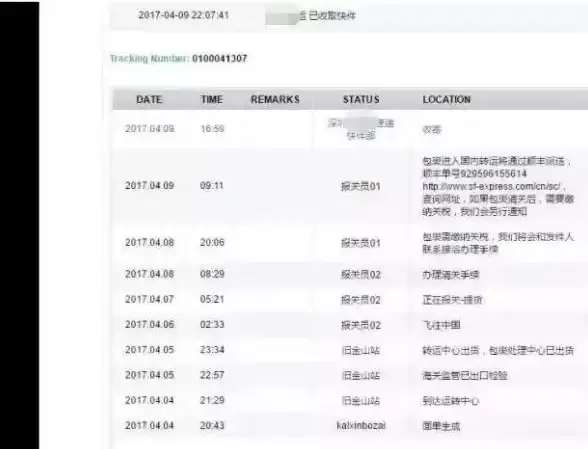Select the Tracking Number label

150,59
